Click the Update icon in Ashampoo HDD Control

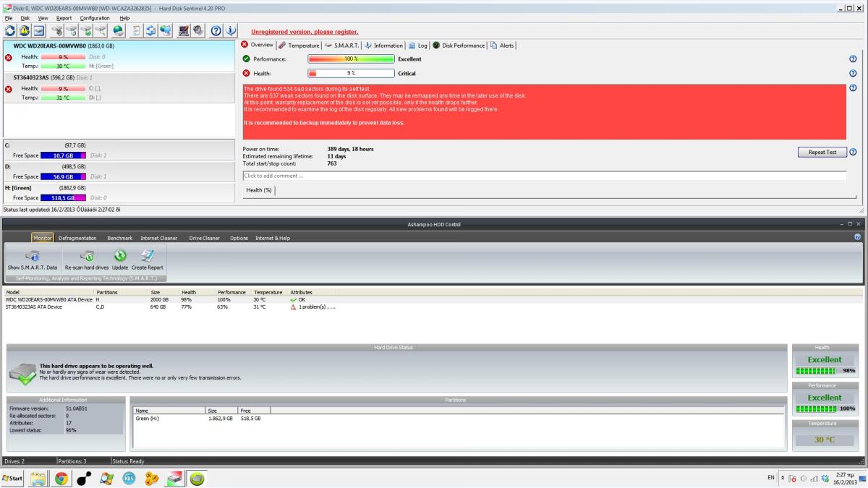(120, 260)
